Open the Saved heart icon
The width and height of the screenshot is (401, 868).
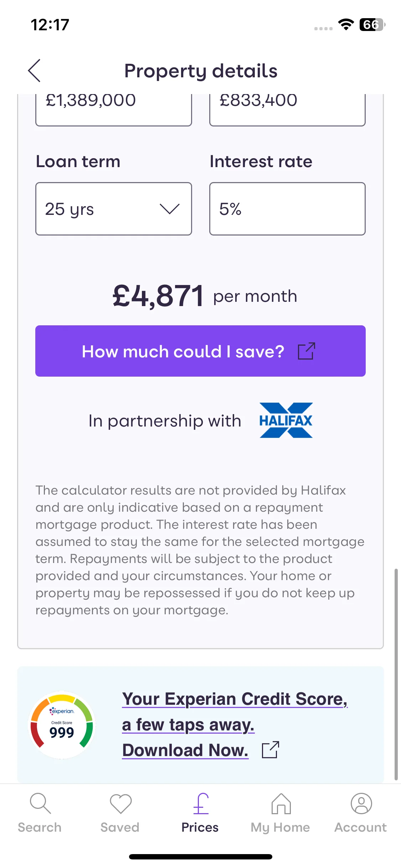click(x=120, y=804)
